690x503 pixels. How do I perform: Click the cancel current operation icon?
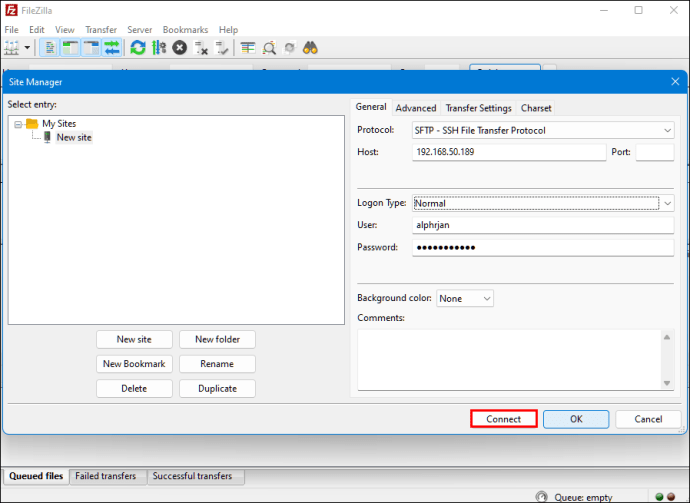pyautogui.click(x=180, y=48)
